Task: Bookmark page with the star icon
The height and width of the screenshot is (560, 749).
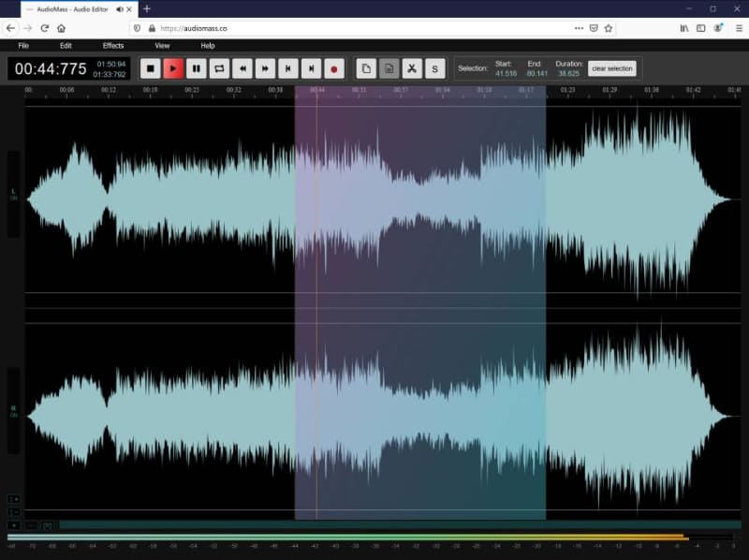Action: pyautogui.click(x=608, y=28)
